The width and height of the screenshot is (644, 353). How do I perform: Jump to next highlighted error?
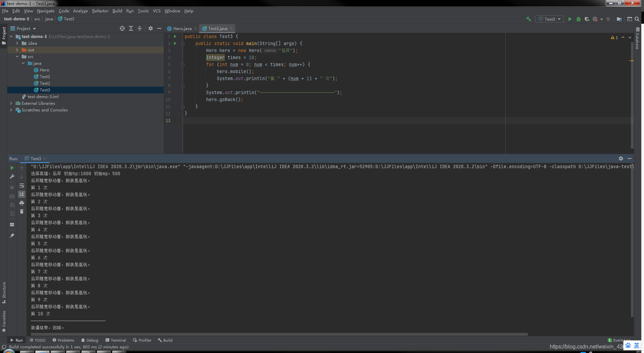click(630, 37)
